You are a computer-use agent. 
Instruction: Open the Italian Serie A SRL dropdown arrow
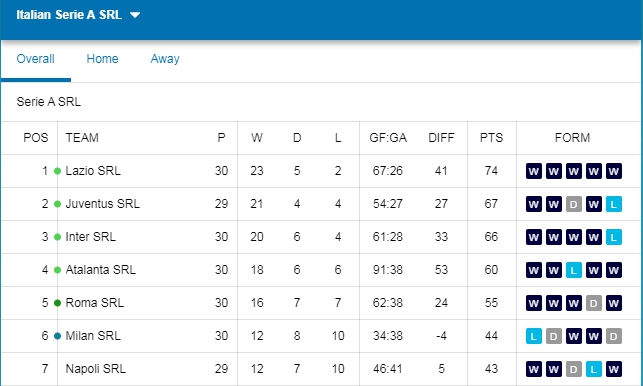[135, 15]
